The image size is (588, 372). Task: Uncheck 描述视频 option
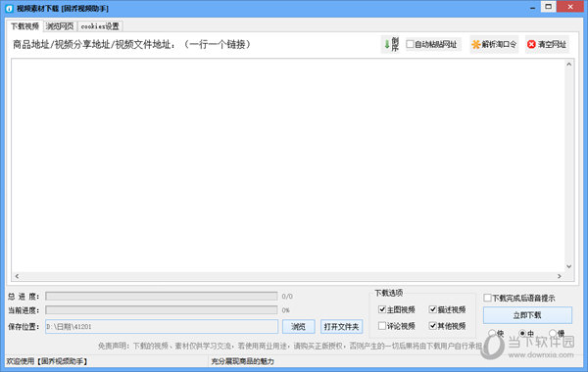[x=433, y=309]
